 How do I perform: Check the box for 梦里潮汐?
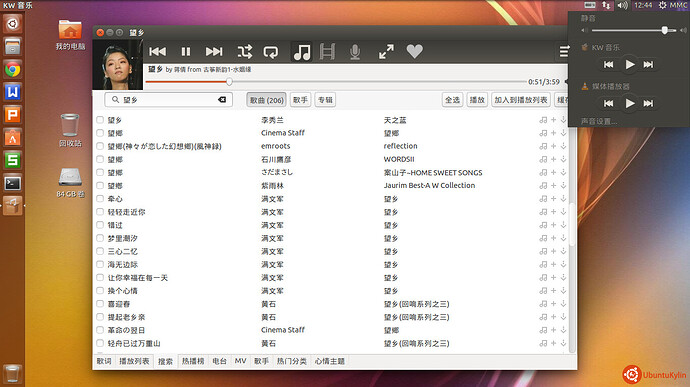100,238
